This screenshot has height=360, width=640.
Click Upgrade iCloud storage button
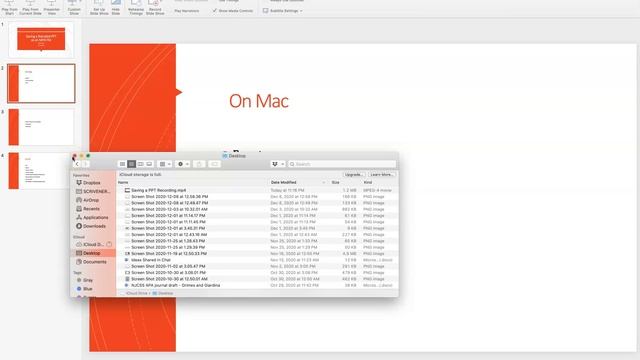[x=353, y=175]
